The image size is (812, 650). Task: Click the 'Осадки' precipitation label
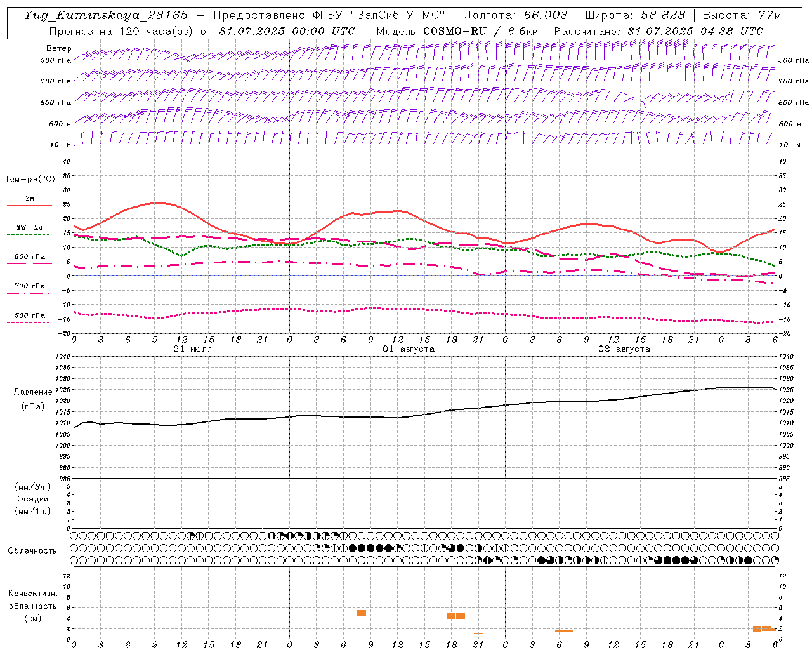click(33, 499)
